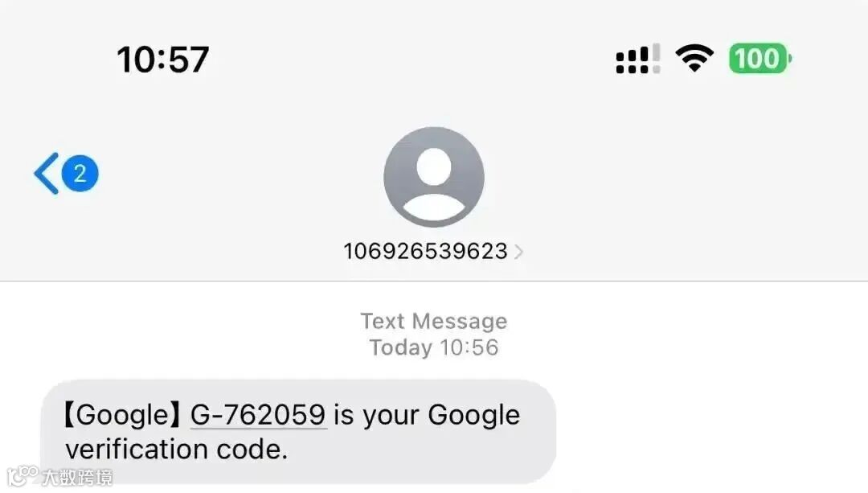Tap the underlined code G-762059
The height and width of the screenshot is (493, 868).
[x=258, y=415]
